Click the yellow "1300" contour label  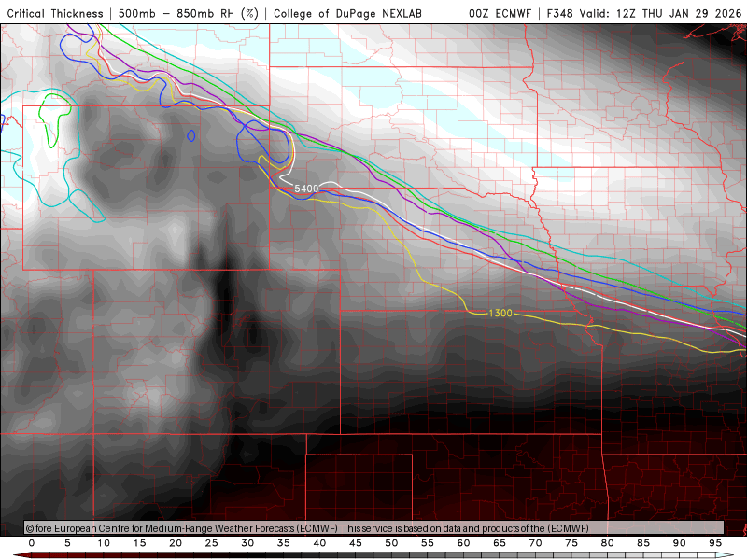click(500, 313)
